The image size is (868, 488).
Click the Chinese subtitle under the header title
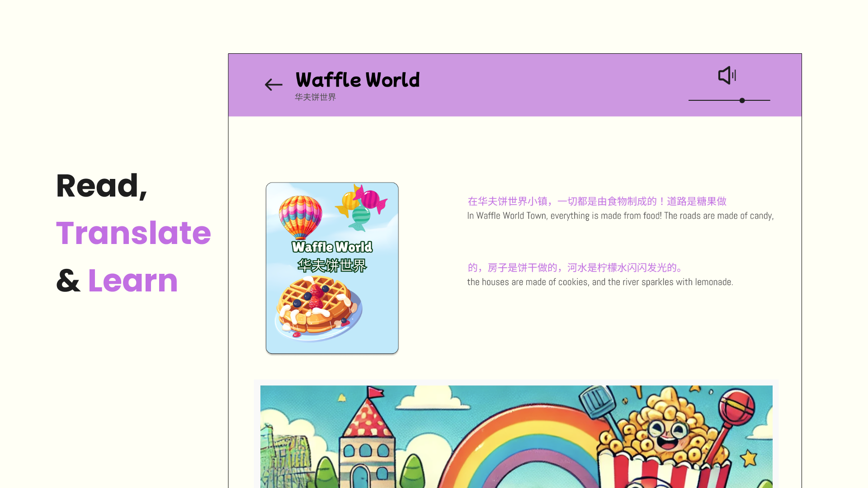(x=315, y=97)
